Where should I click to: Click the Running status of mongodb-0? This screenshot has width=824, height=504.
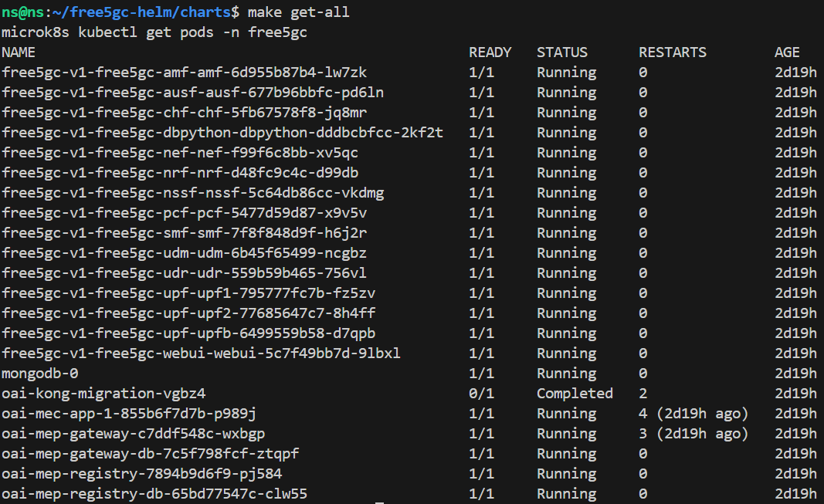click(x=567, y=374)
